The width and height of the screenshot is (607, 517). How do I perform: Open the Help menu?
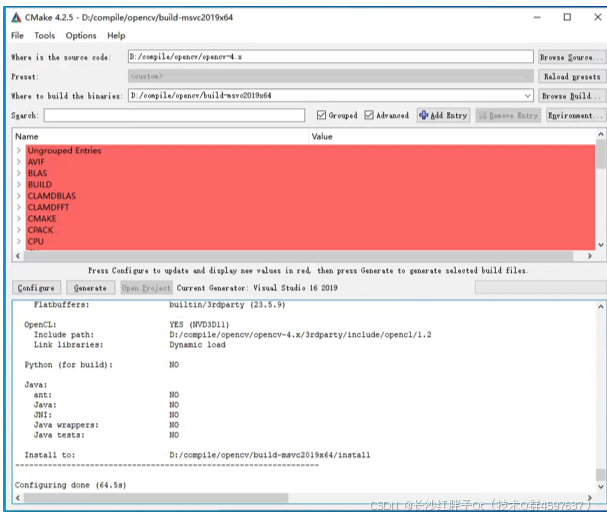click(116, 36)
